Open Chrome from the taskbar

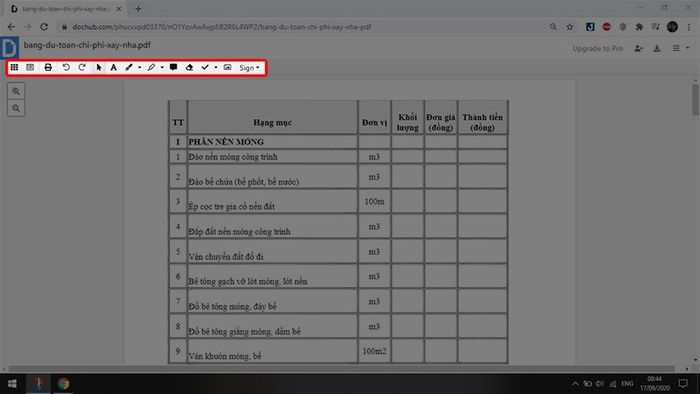coord(63,384)
